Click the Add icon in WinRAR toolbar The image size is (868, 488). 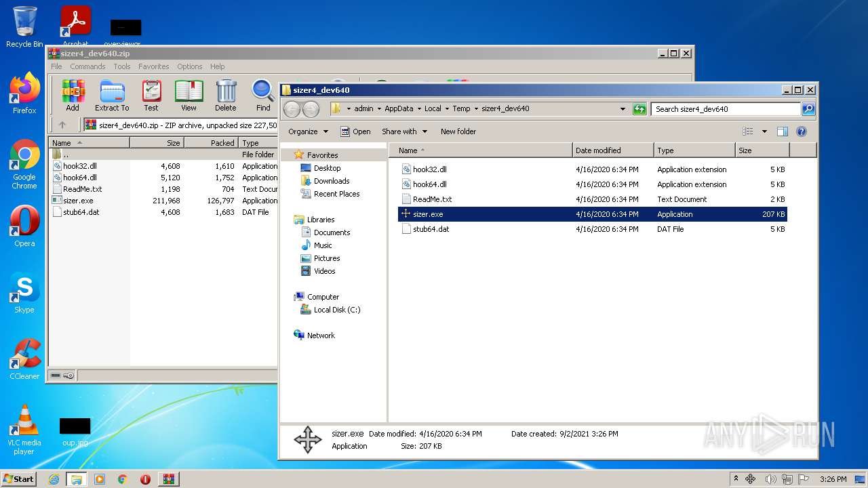[x=73, y=96]
